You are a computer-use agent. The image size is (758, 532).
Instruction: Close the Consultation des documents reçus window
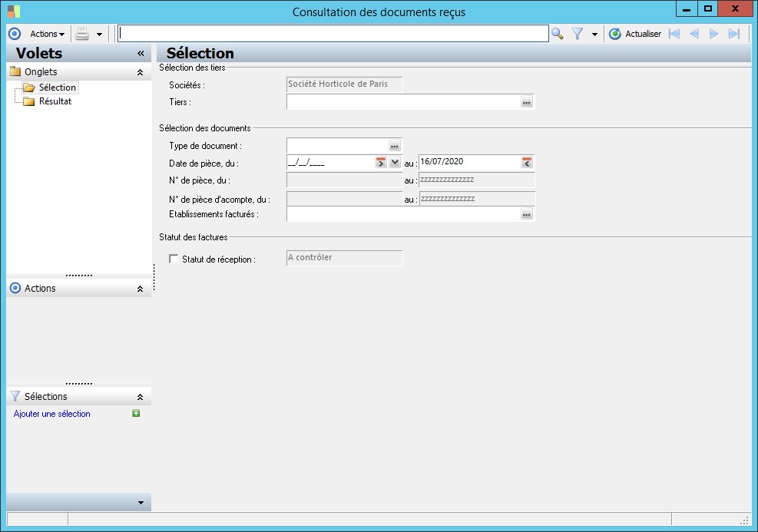click(735, 8)
